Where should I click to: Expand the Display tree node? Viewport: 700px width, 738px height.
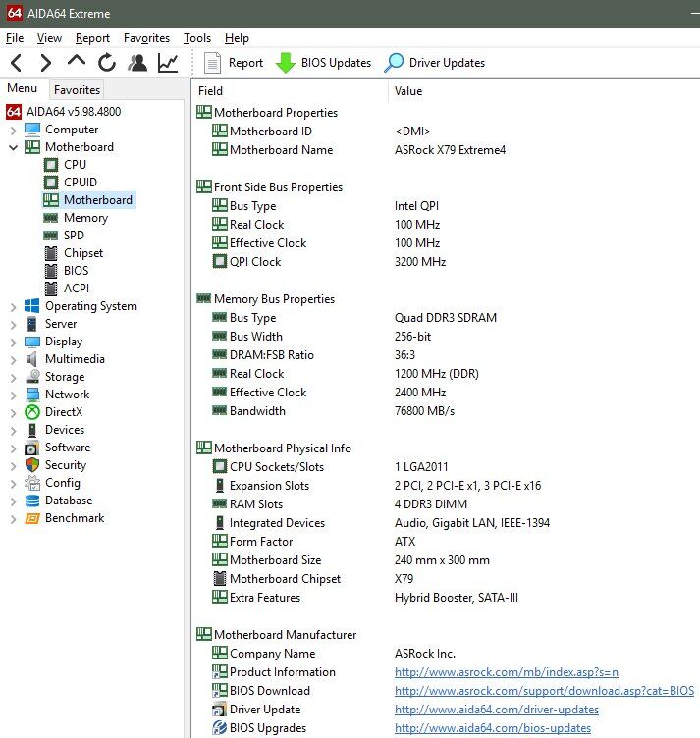(x=13, y=343)
